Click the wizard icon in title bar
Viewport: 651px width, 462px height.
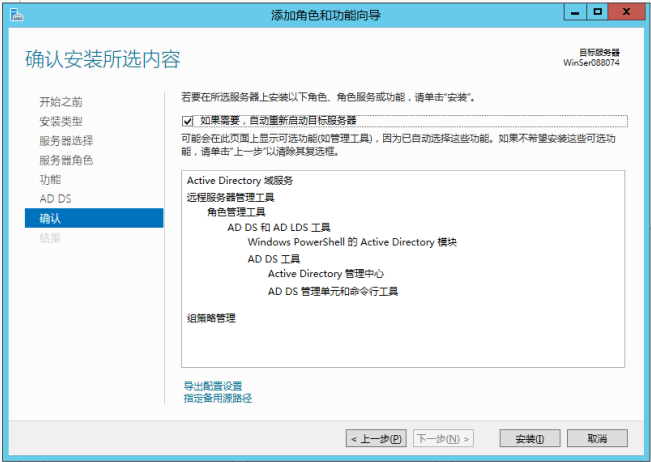16,15
